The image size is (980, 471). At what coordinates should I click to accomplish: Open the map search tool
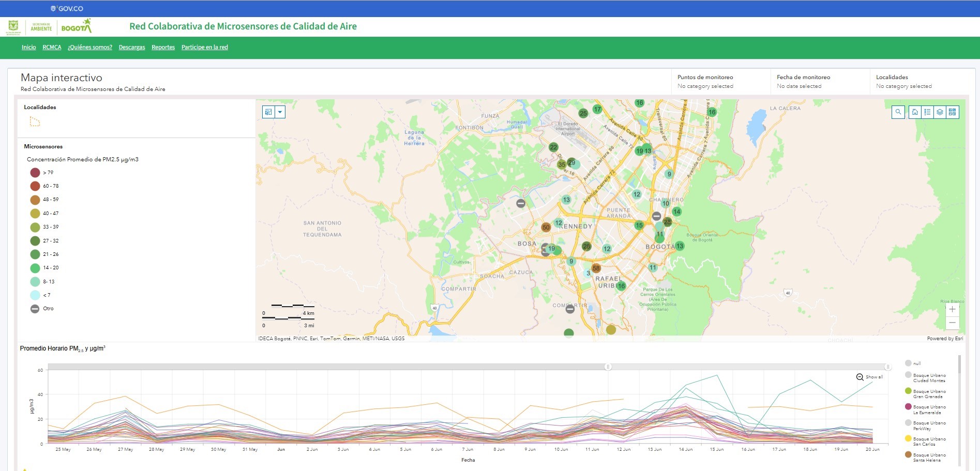click(898, 112)
